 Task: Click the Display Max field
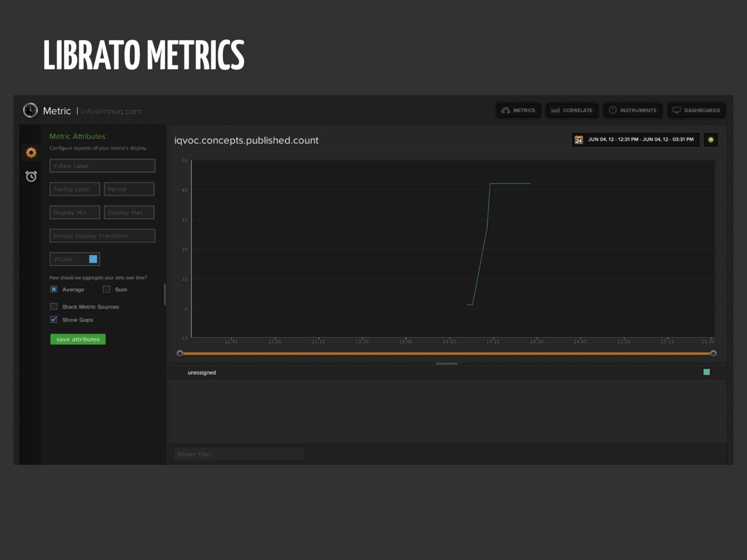pyautogui.click(x=129, y=212)
